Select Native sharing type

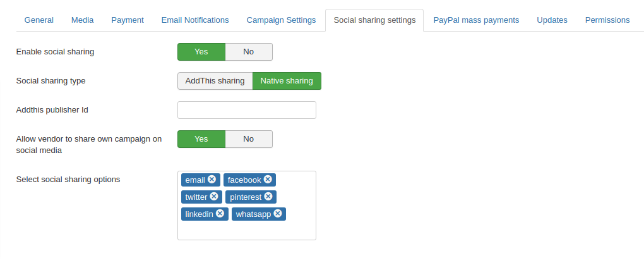point(287,81)
